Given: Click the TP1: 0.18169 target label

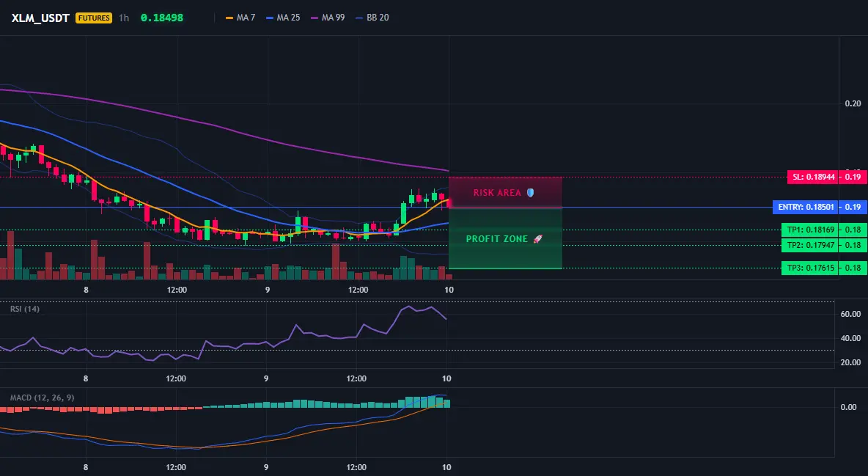Looking at the screenshot, I should pos(810,230).
